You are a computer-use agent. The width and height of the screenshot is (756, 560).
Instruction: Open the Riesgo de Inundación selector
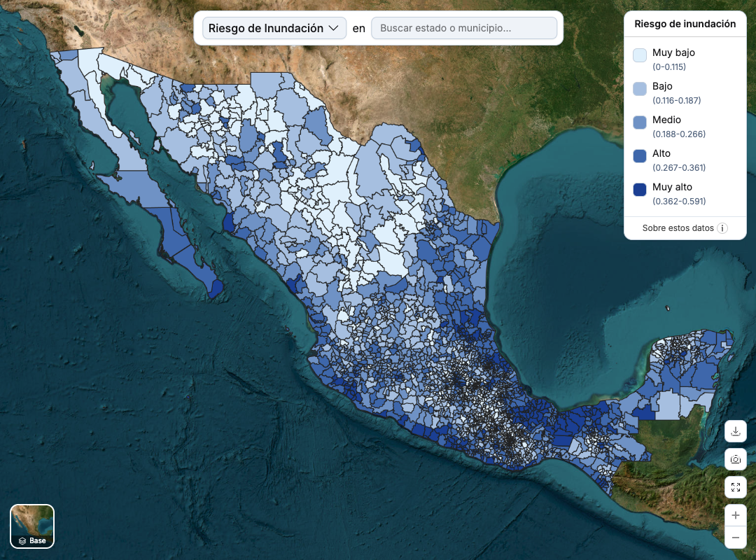click(274, 28)
